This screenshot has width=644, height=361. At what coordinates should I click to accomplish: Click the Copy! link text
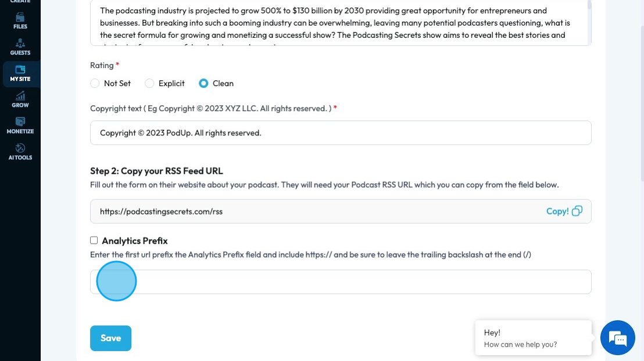pyautogui.click(x=557, y=212)
